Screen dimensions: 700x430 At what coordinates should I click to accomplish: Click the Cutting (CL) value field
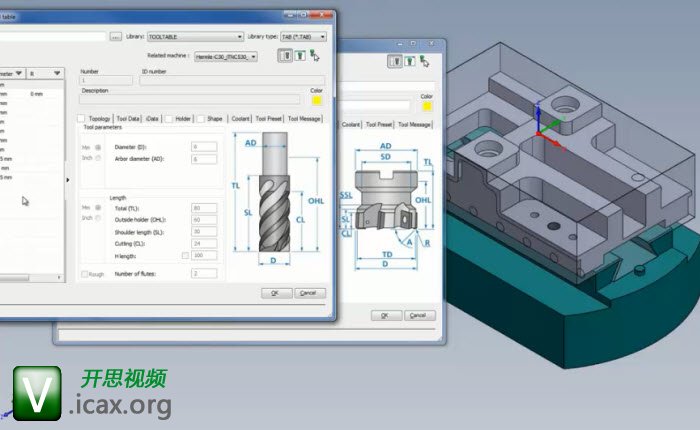coord(204,243)
